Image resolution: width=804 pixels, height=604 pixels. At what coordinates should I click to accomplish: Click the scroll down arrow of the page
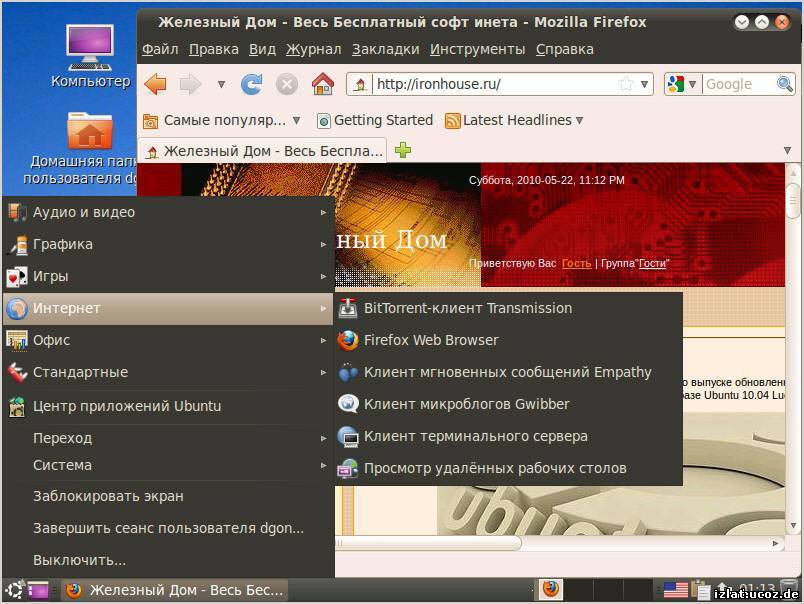[x=793, y=526]
